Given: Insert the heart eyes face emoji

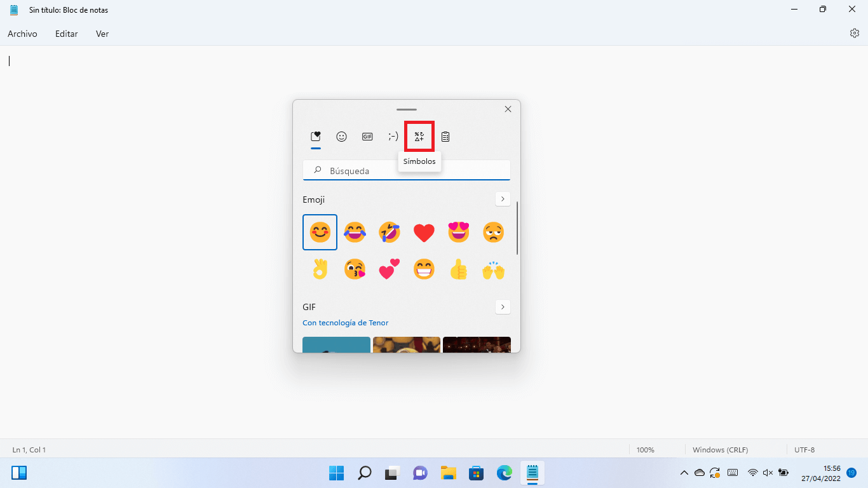Looking at the screenshot, I should point(459,233).
